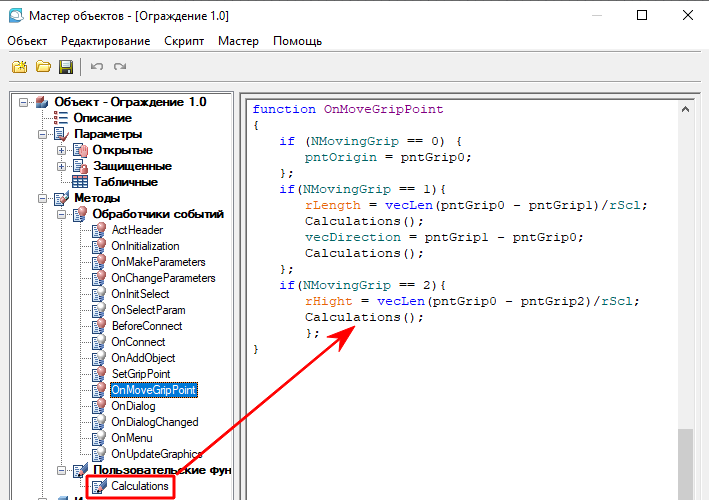Select the OnDialog event handler

[133, 406]
